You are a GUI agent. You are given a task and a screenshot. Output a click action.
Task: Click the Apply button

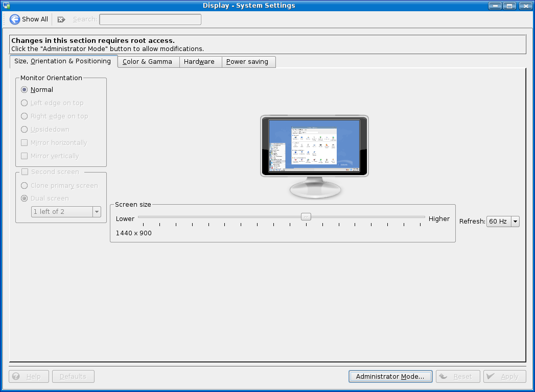504,377
